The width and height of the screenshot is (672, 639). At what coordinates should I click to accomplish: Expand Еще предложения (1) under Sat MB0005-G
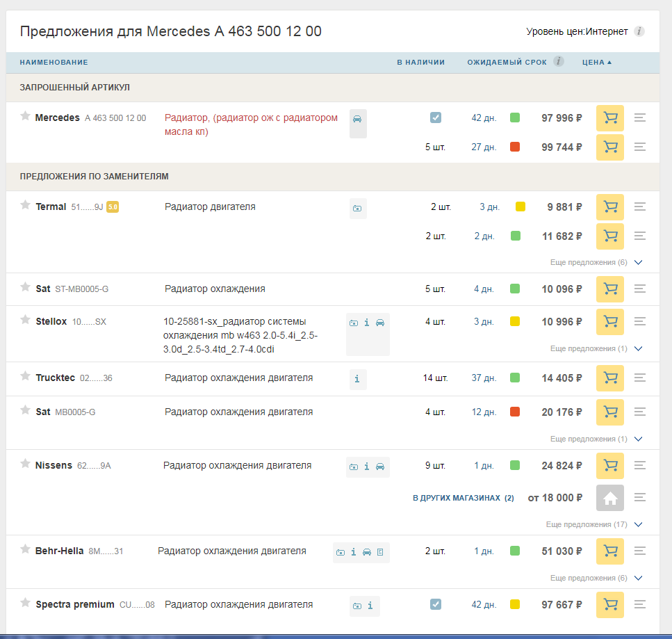[x=596, y=439]
